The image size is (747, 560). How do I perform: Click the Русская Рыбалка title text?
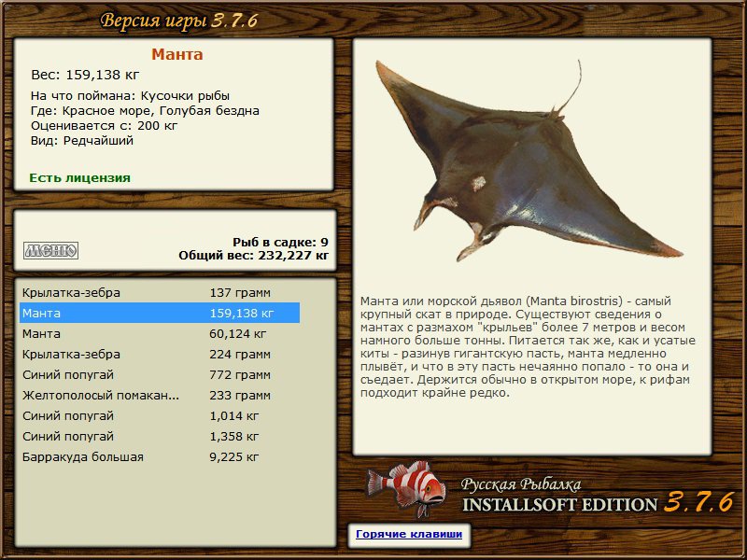(521, 484)
